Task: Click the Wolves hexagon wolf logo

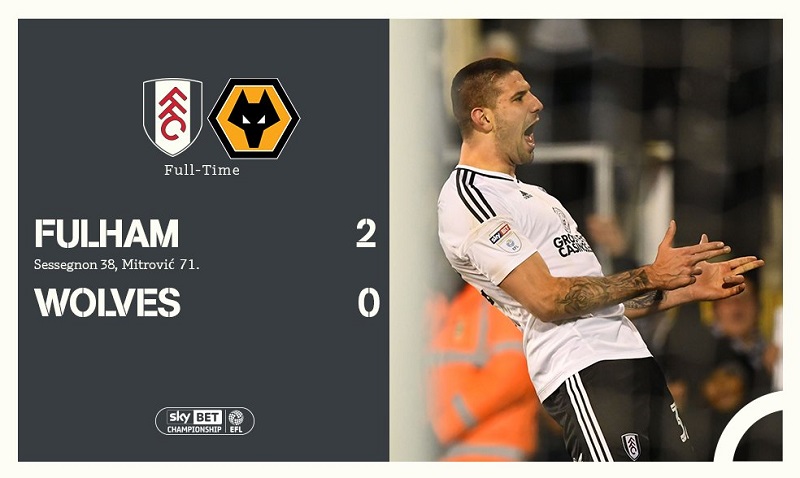Action: pyautogui.click(x=254, y=118)
